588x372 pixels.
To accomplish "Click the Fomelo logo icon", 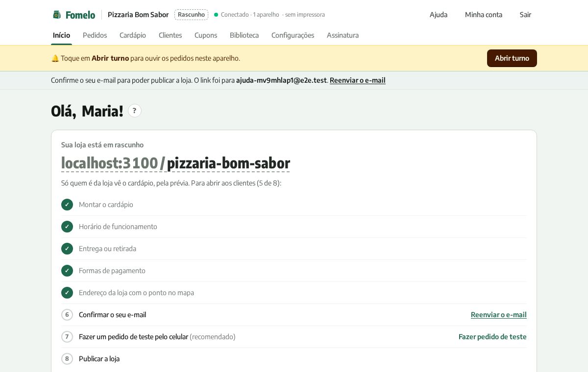I will click(x=57, y=15).
